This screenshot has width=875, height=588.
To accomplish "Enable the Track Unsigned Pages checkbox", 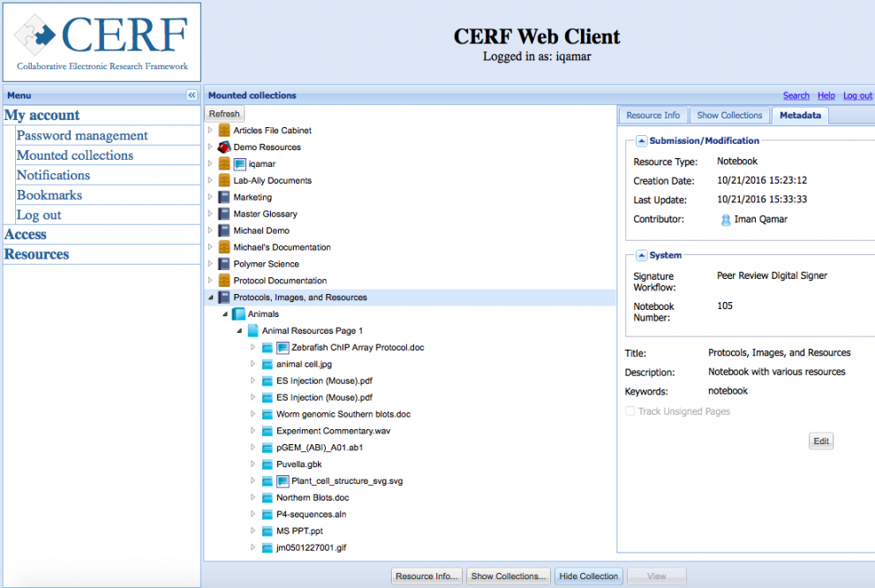I will click(x=630, y=411).
